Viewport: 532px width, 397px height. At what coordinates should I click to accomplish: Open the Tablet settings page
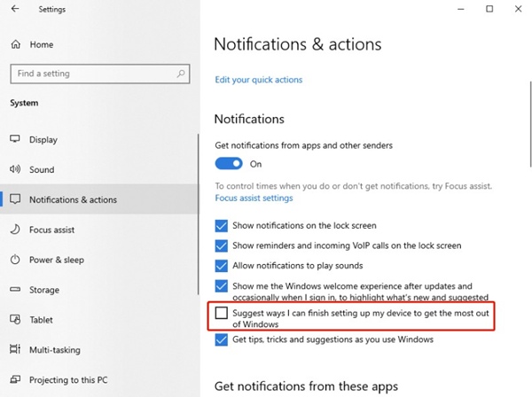pyautogui.click(x=99, y=320)
